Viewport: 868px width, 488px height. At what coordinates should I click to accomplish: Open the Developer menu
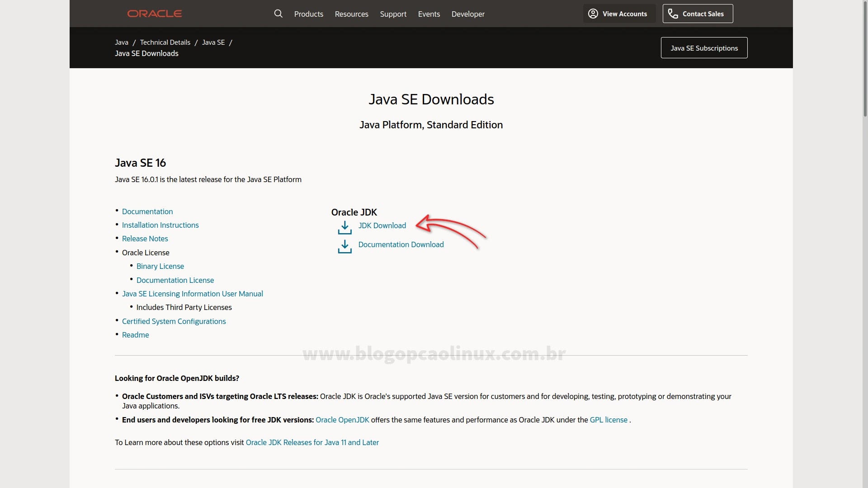(468, 14)
